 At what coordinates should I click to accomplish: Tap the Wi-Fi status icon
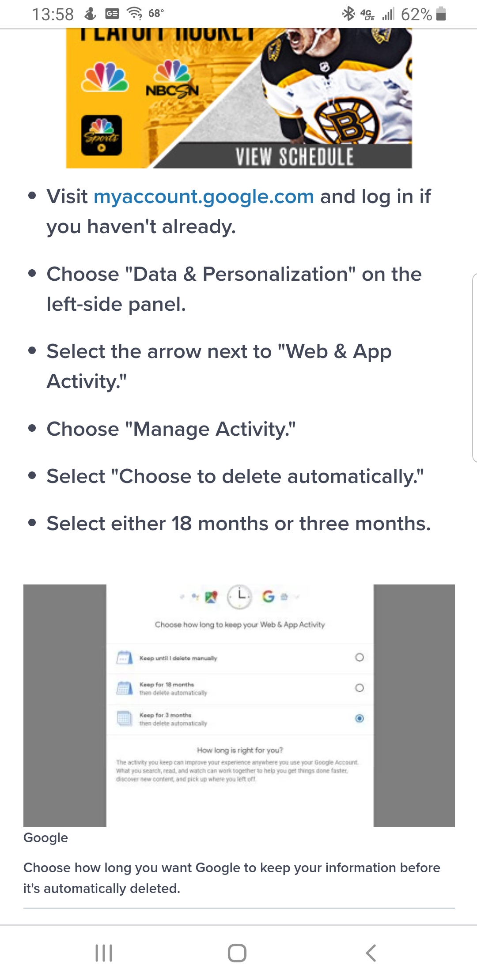(134, 14)
